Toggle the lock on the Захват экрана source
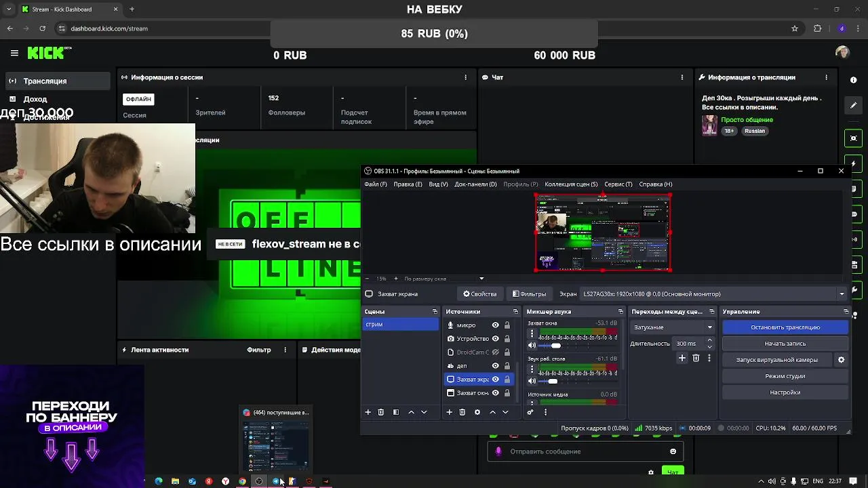 coord(507,380)
